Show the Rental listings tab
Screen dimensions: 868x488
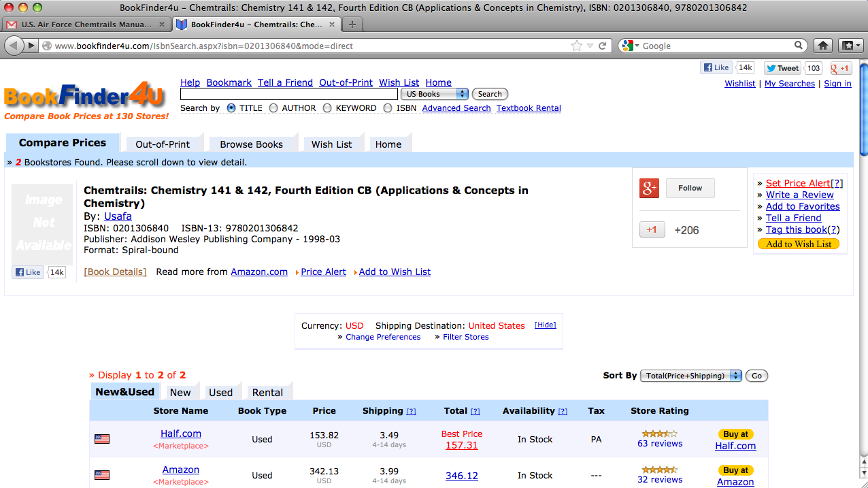click(267, 392)
